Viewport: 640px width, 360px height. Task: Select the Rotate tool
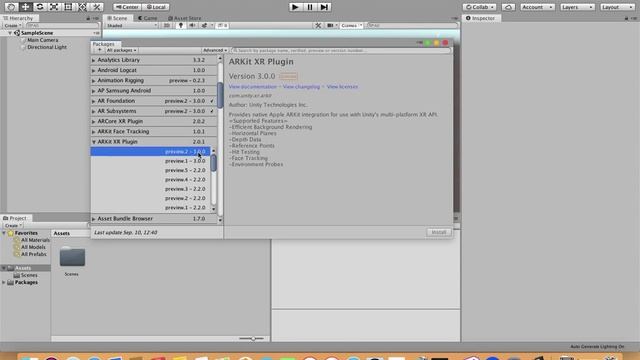tap(40, 7)
